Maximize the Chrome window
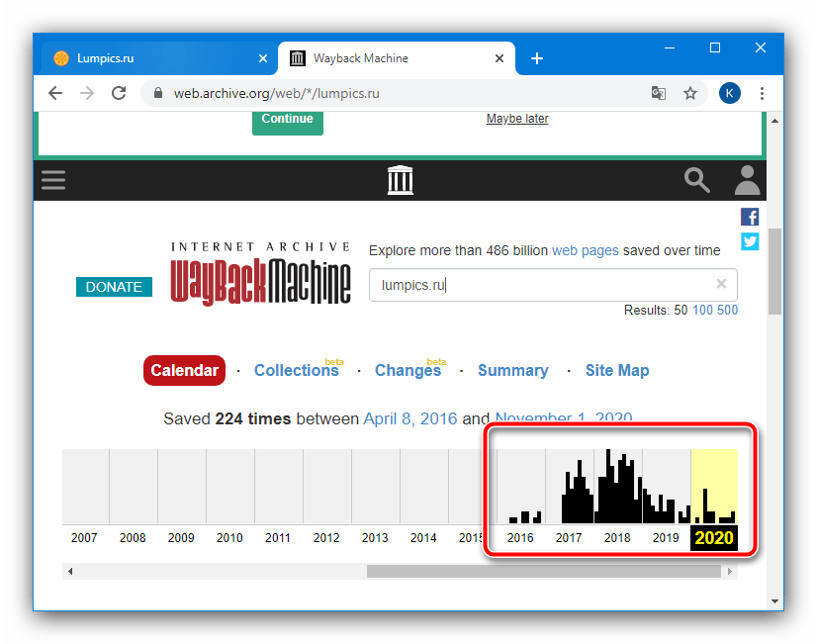This screenshot has height=644, width=817. [x=715, y=47]
